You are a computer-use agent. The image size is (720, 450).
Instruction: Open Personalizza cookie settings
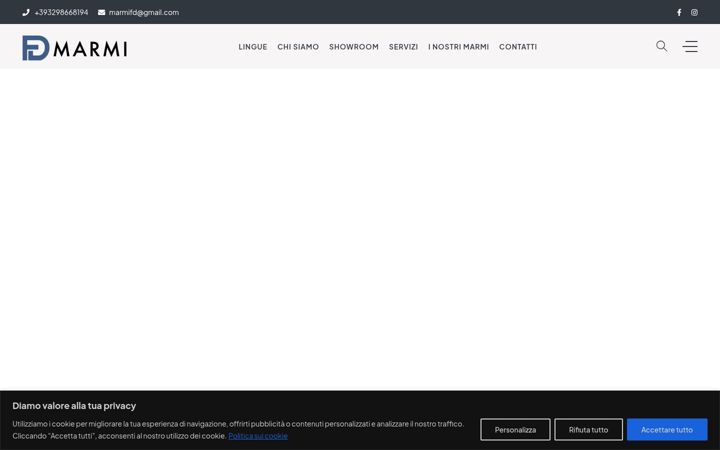[515, 430]
